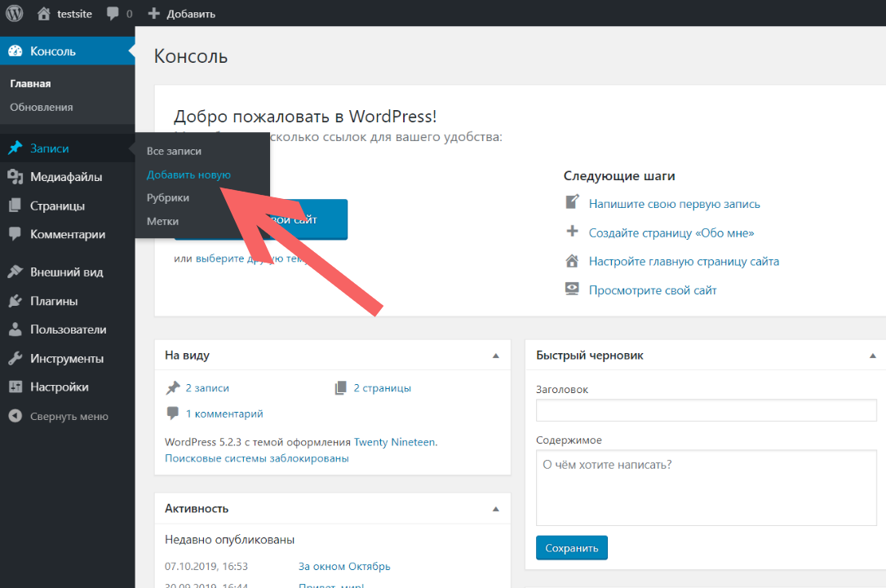Click the Медиафайлы media icon
The height and width of the screenshot is (588, 886).
(16, 177)
